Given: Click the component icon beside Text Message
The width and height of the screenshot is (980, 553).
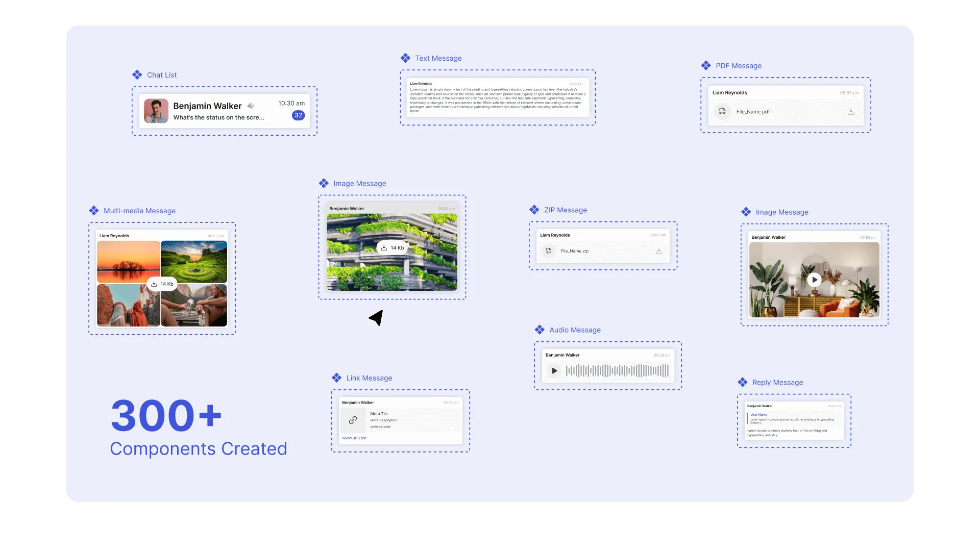Looking at the screenshot, I should pyautogui.click(x=405, y=58).
